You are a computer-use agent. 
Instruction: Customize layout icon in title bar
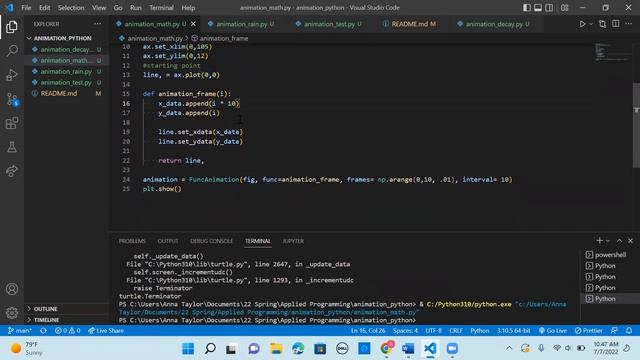point(564,8)
